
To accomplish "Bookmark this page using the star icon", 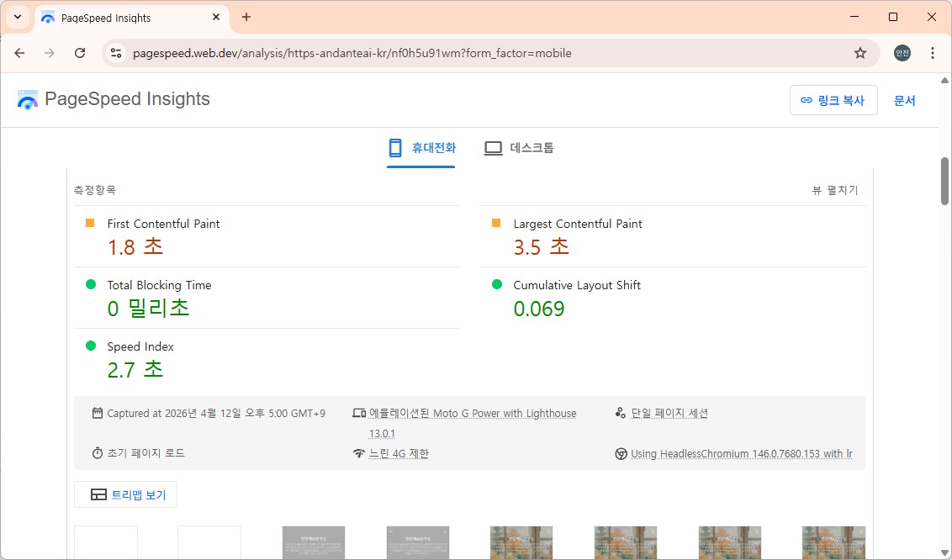I will pyautogui.click(x=860, y=52).
